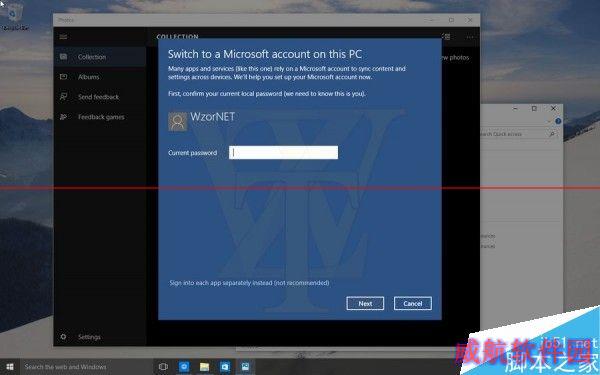Click the Cancel button
This screenshot has width=600, height=375.
click(x=412, y=303)
